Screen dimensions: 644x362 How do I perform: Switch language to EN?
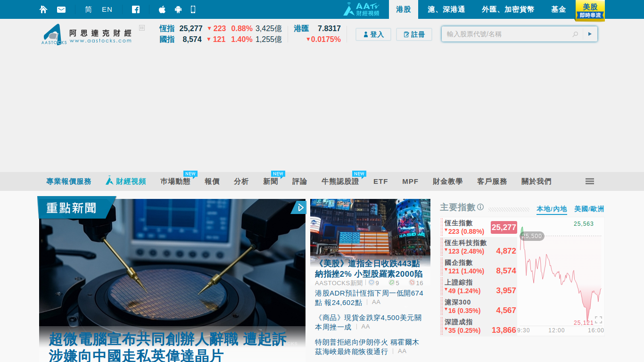pos(107,9)
